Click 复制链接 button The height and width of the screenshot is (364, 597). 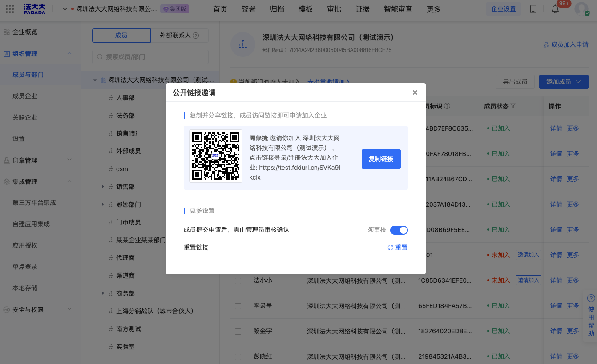[x=381, y=159]
